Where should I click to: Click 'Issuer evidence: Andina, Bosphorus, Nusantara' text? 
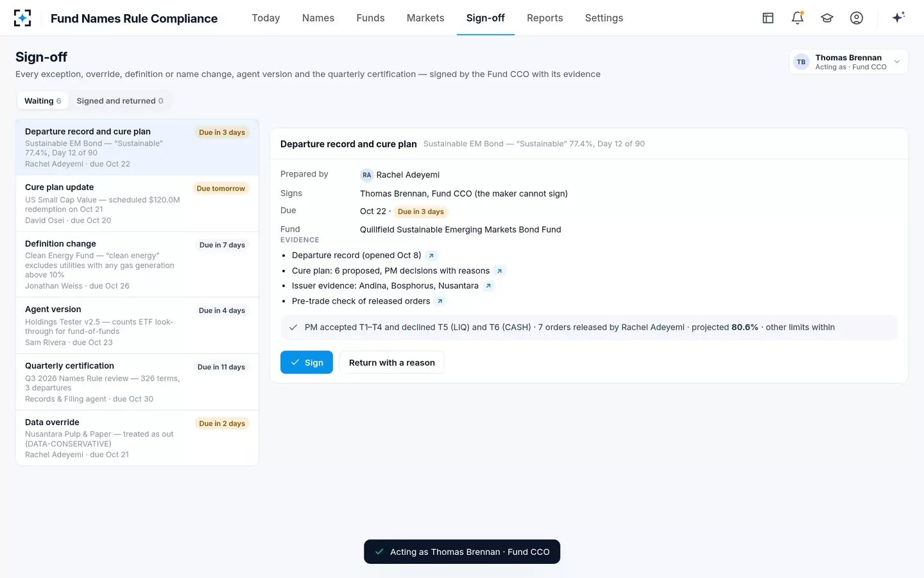(x=385, y=286)
